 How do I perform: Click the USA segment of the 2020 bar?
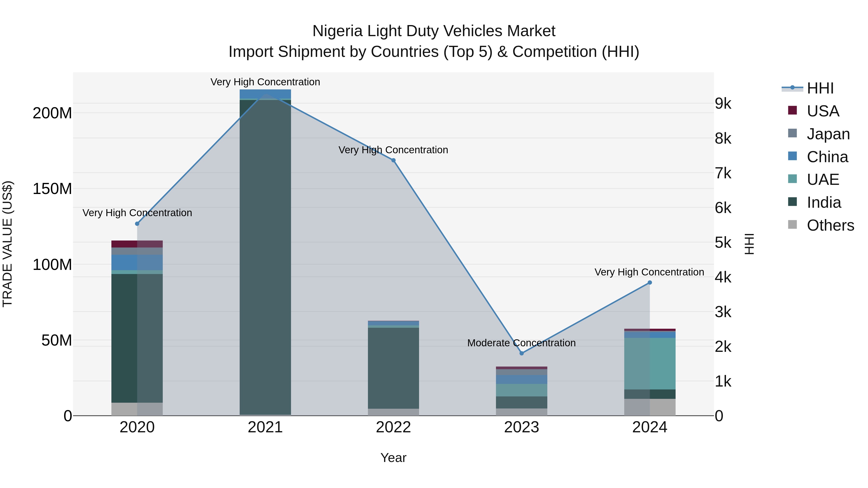[137, 244]
